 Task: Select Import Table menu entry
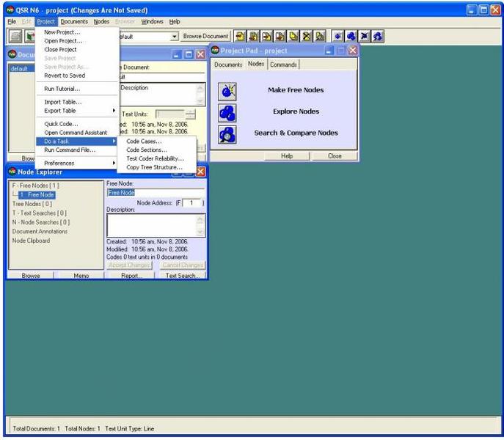pyautogui.click(x=77, y=102)
